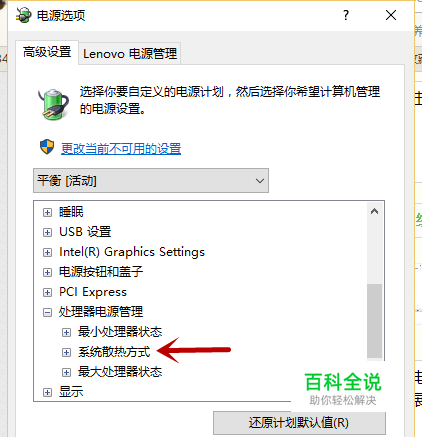Viewport: 422px width, 437px height.
Task: Click the power options title bar icon
Action: tap(24, 15)
